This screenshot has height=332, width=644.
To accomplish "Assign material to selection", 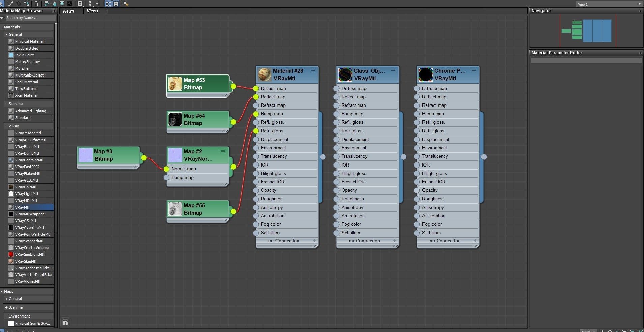I will coord(27,4).
